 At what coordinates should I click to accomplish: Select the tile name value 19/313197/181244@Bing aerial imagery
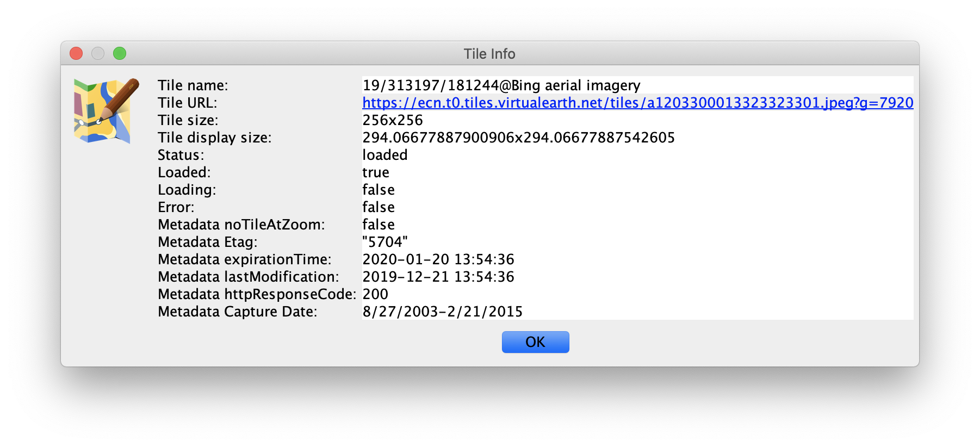pyautogui.click(x=501, y=85)
